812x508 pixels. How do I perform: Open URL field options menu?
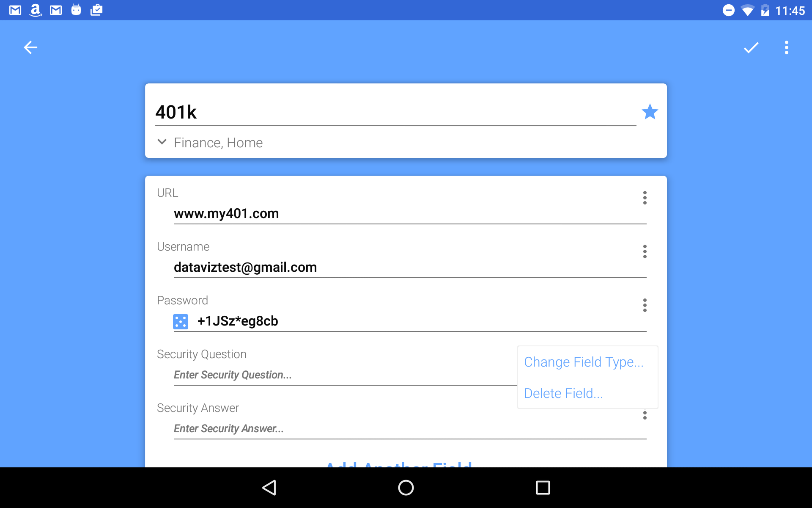(645, 198)
